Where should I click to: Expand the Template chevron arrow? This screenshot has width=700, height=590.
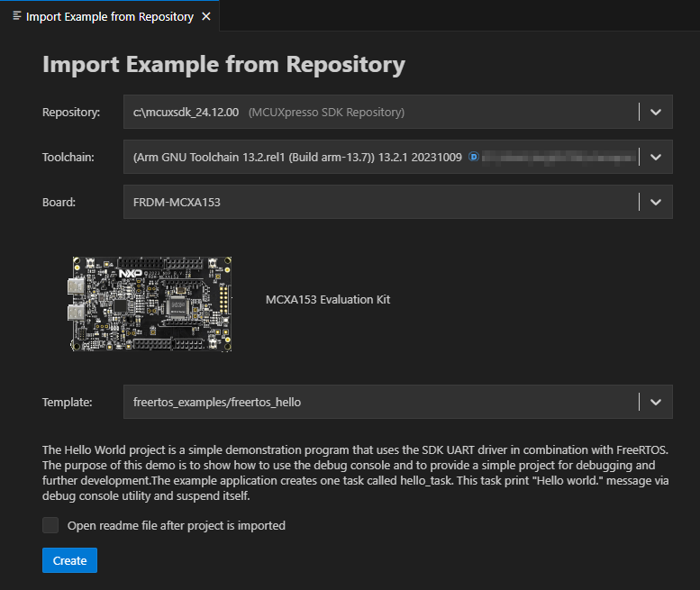[656, 402]
